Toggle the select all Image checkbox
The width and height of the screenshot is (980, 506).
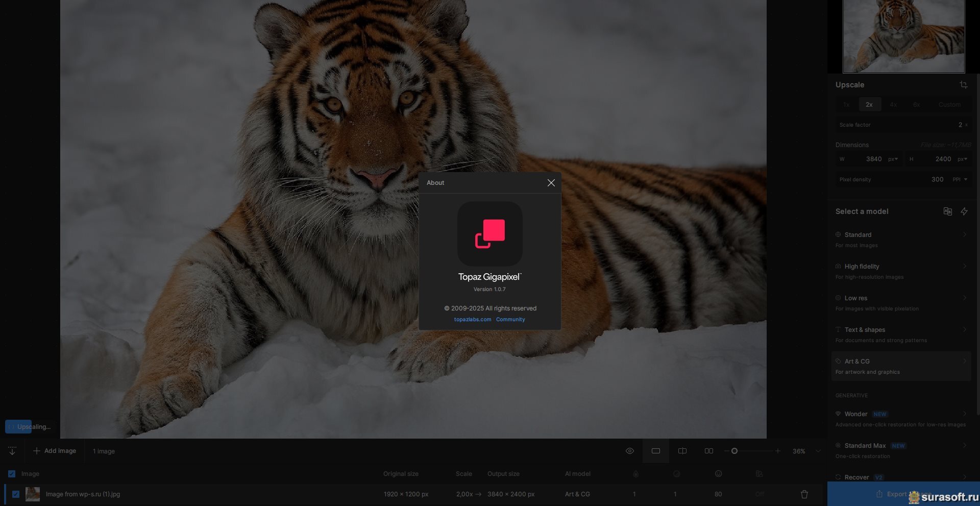tap(12, 474)
